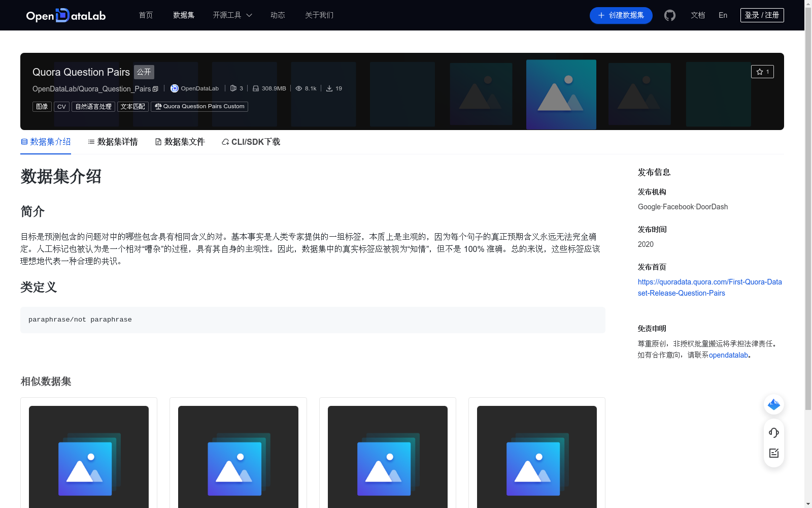The height and width of the screenshot is (508, 812).
Task: Open 动态 in the navigation bar
Action: [x=278, y=15]
